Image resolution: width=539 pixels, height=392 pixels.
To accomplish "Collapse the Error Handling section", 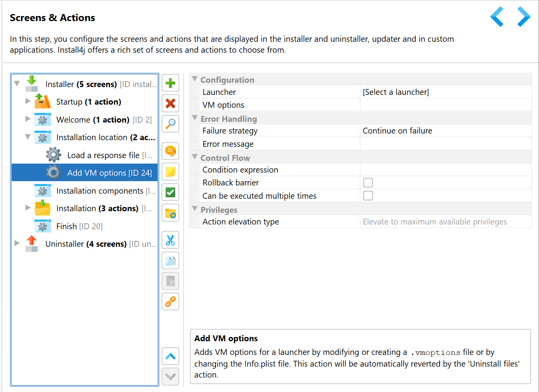I will [195, 118].
